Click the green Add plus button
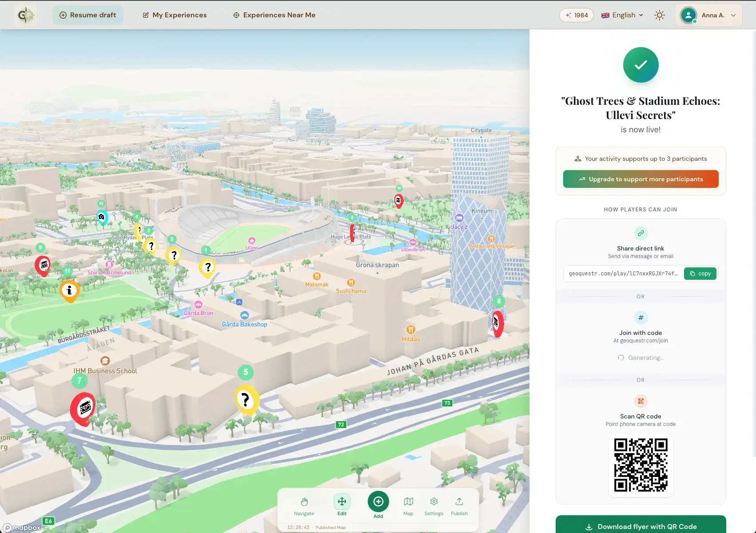The image size is (756, 533). pyautogui.click(x=378, y=501)
